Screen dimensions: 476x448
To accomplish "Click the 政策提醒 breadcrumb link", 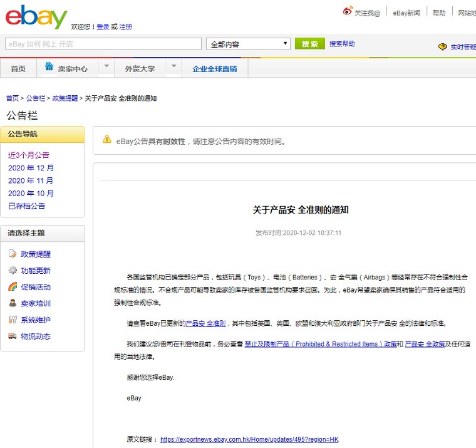I will coord(65,98).
